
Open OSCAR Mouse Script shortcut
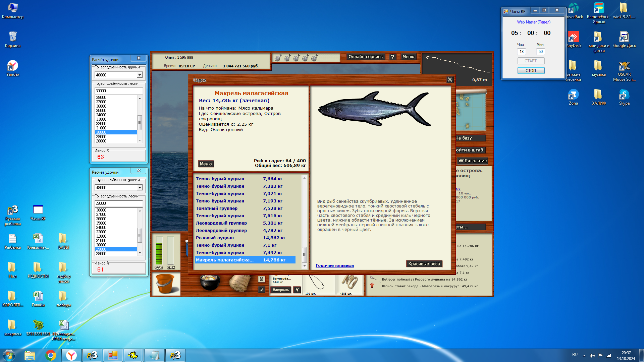(x=624, y=71)
